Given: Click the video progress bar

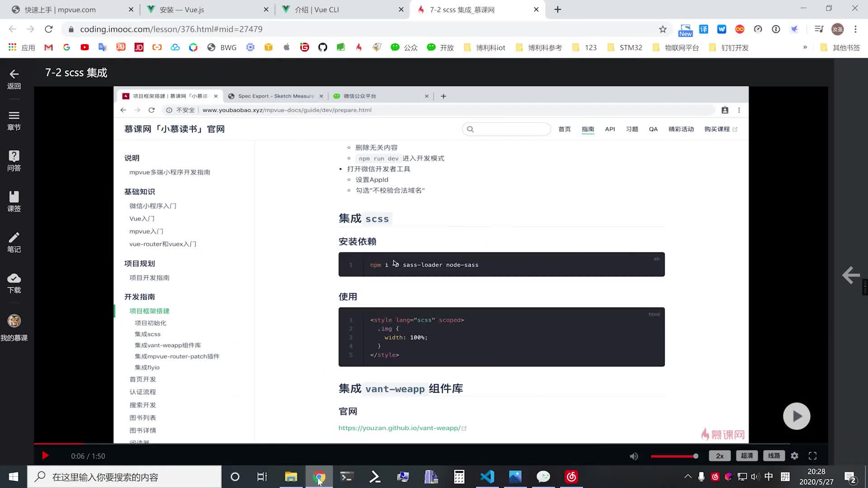Looking at the screenshot, I should tap(431, 444).
